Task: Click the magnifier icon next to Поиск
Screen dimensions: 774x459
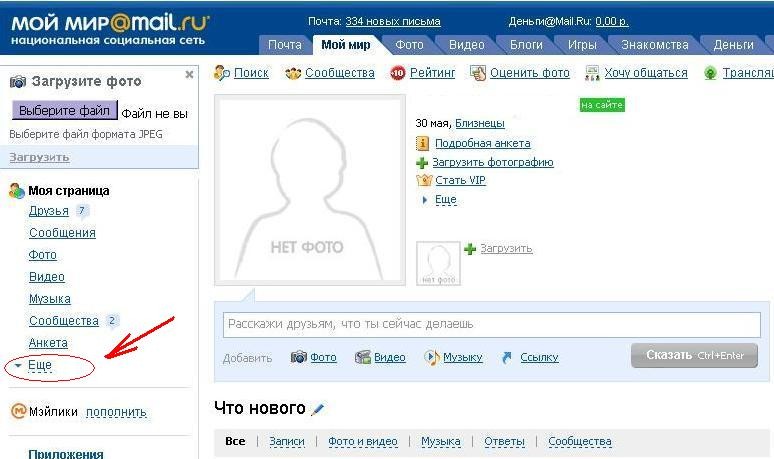Action: coord(222,73)
